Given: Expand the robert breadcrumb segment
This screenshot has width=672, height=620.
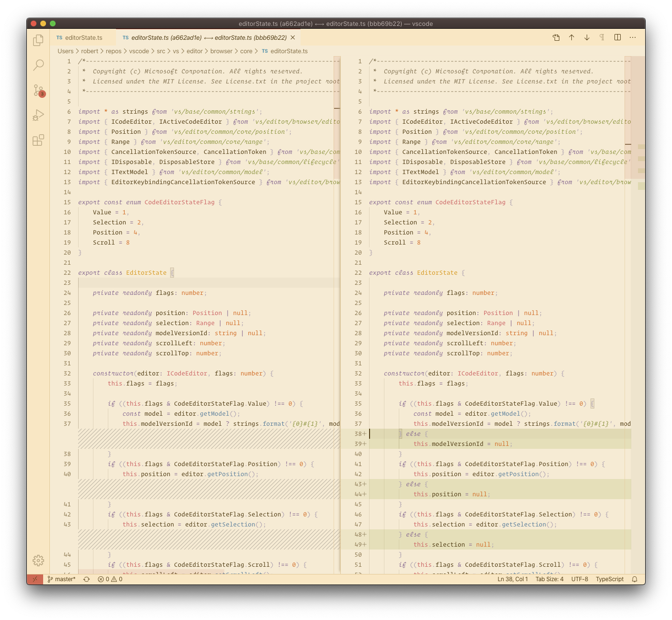Looking at the screenshot, I should coord(90,51).
